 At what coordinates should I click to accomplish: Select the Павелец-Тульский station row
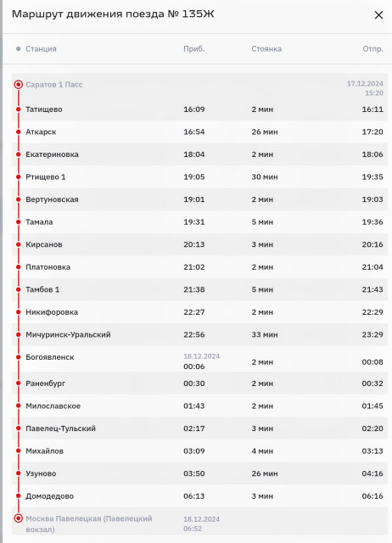click(x=199, y=428)
